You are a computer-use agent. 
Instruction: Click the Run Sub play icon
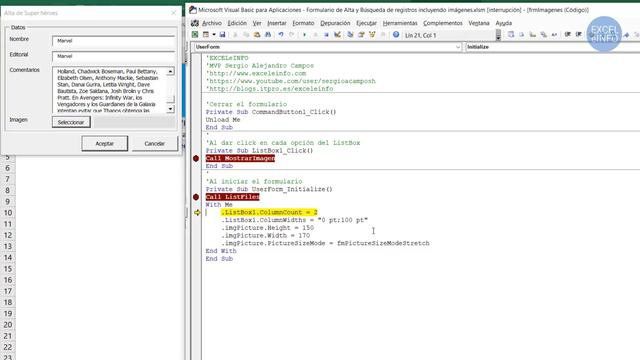(x=304, y=35)
